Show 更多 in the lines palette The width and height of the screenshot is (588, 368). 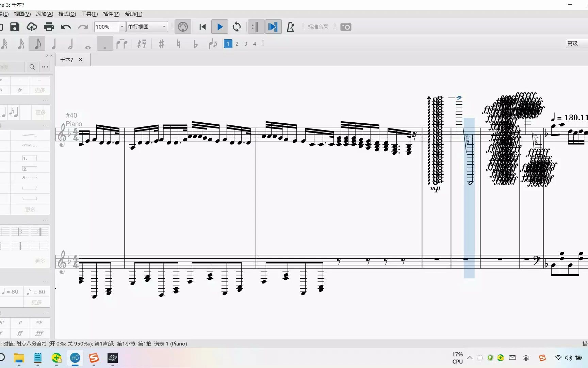pyautogui.click(x=30, y=210)
